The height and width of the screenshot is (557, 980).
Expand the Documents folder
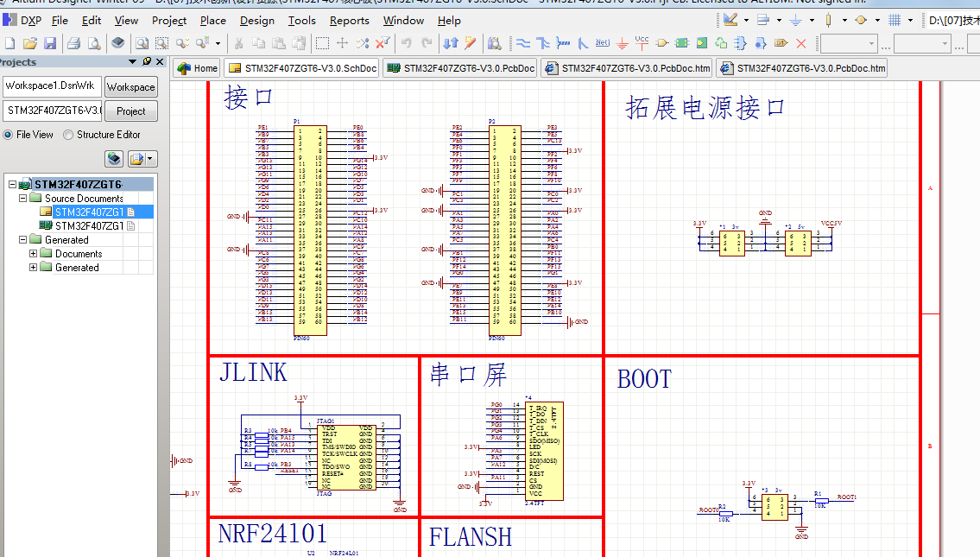coord(33,253)
